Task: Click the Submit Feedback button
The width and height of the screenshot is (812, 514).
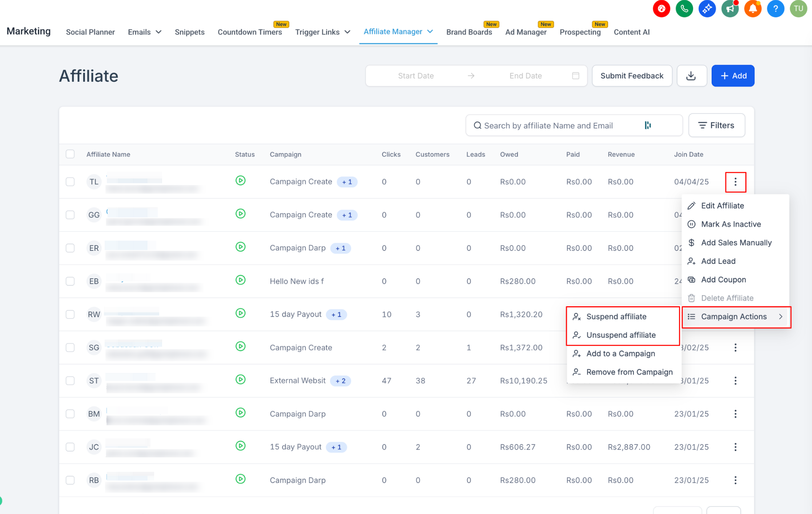Action: coord(632,76)
